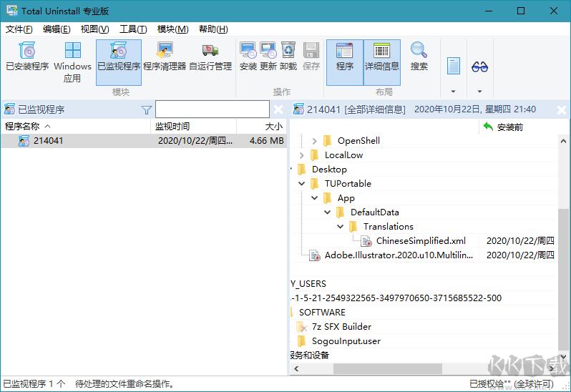This screenshot has height=392, width=571.
Task: Click the document view toolbar icon
Action: click(454, 66)
